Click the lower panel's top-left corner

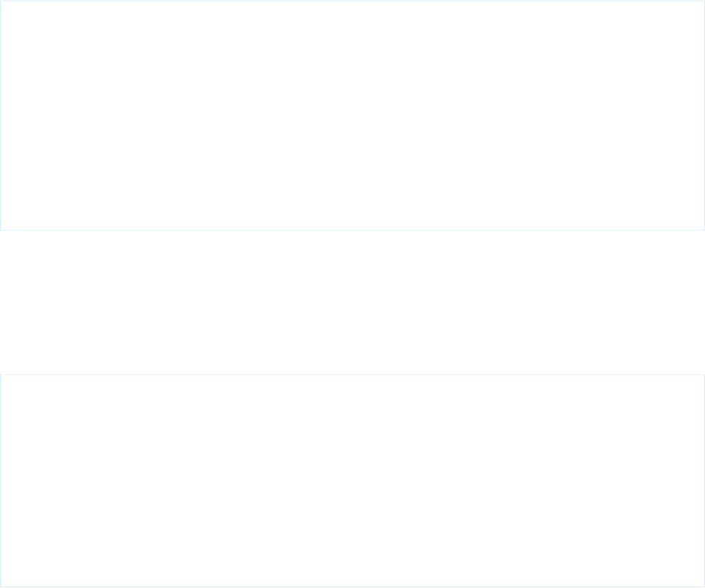tap(1, 375)
